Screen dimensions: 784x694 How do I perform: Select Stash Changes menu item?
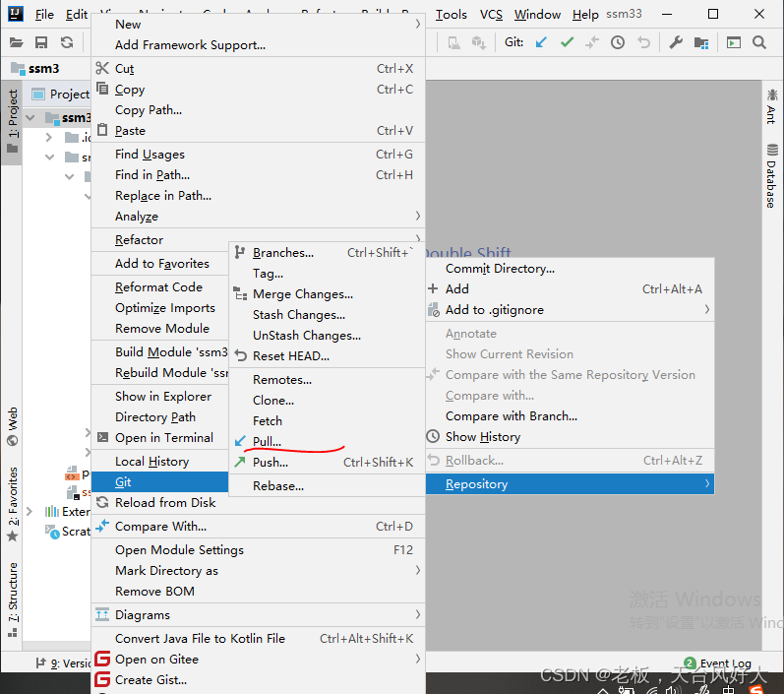click(x=327, y=315)
